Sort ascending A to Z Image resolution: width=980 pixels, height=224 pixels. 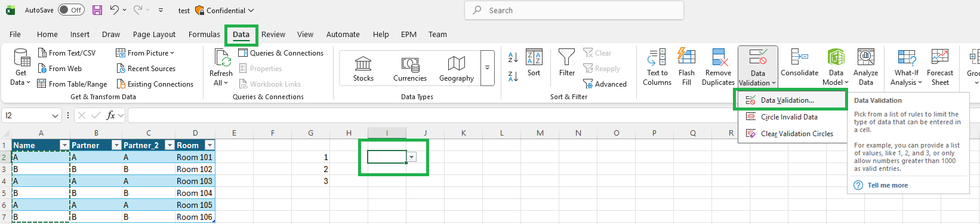[x=513, y=58]
